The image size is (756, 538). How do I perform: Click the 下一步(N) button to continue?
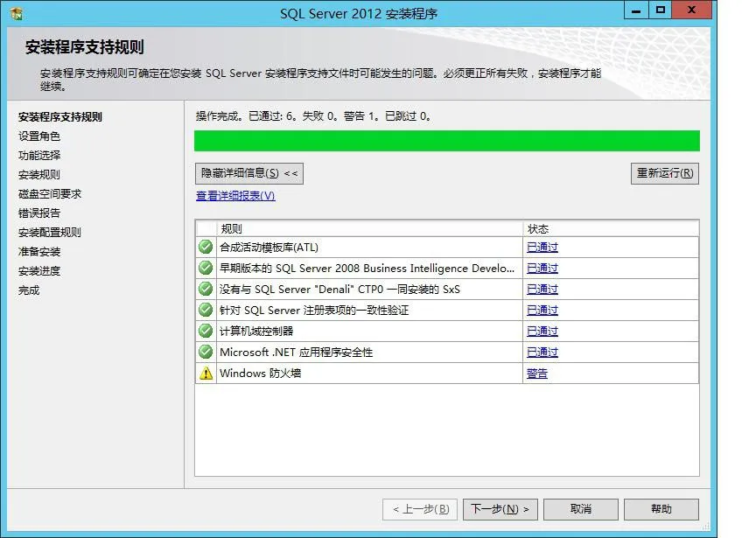tap(499, 508)
